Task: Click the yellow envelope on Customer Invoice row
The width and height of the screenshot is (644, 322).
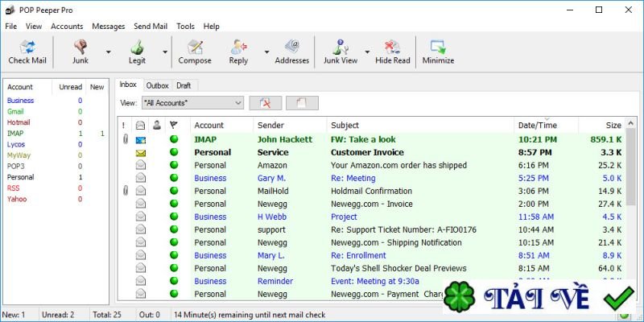Action: (x=141, y=153)
